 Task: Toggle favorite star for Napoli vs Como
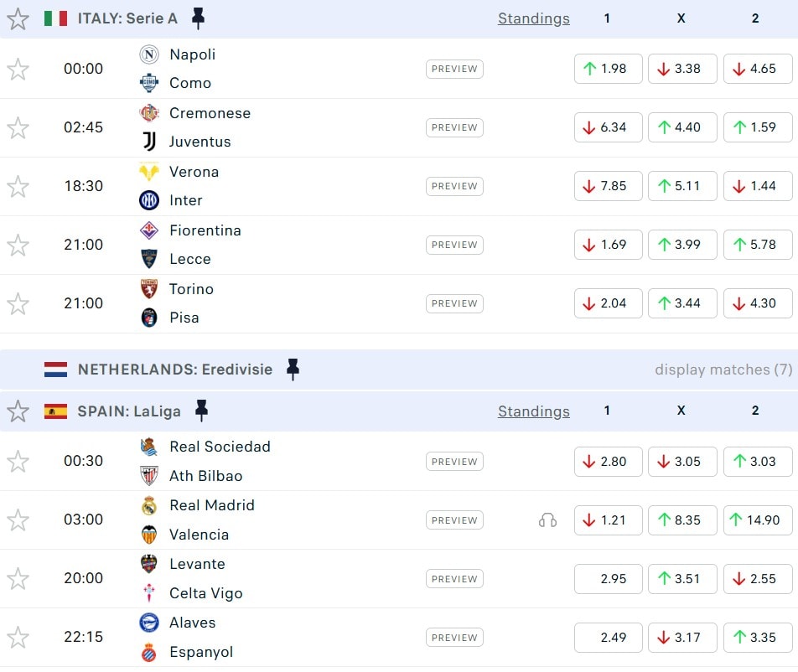[x=18, y=69]
